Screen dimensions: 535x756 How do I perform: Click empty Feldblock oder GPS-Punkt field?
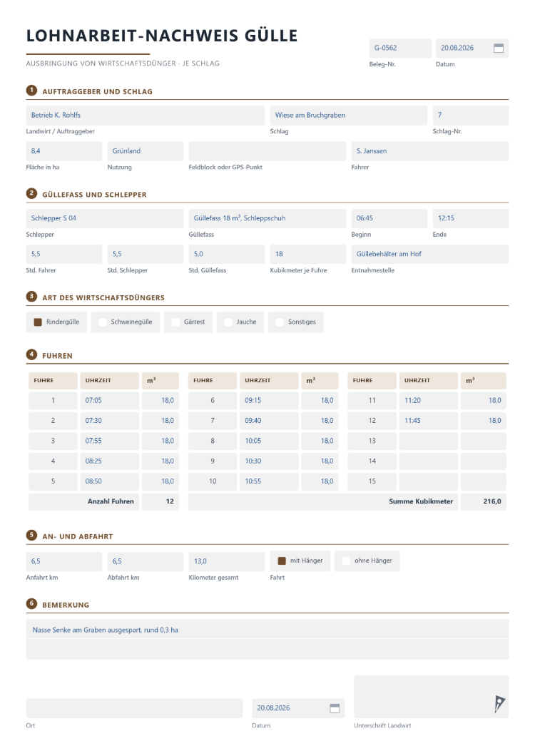click(267, 151)
